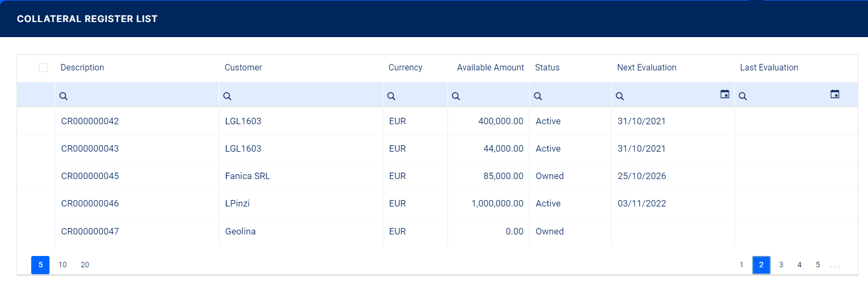
Task: Navigate to page 5 in pager
Action: point(817,265)
